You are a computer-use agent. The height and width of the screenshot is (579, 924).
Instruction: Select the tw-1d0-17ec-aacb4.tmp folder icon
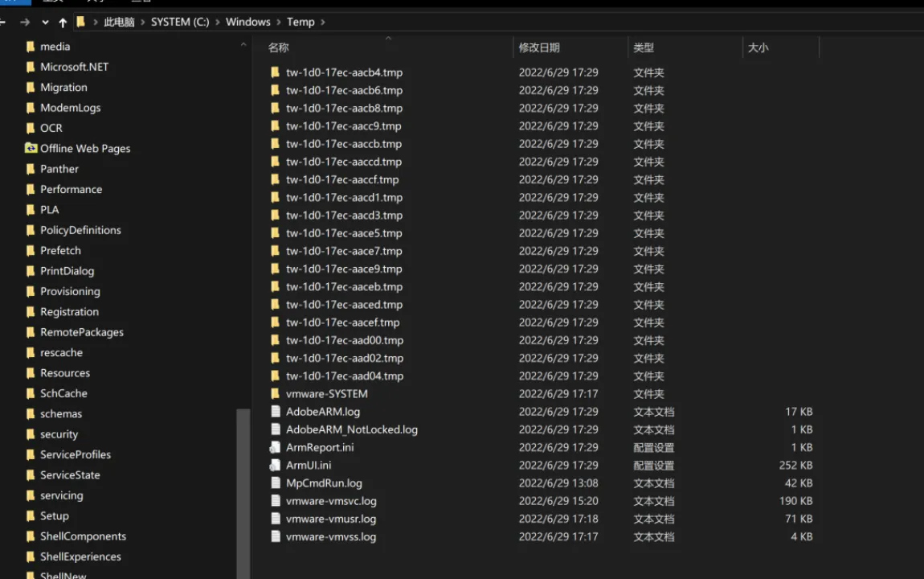[x=275, y=72]
